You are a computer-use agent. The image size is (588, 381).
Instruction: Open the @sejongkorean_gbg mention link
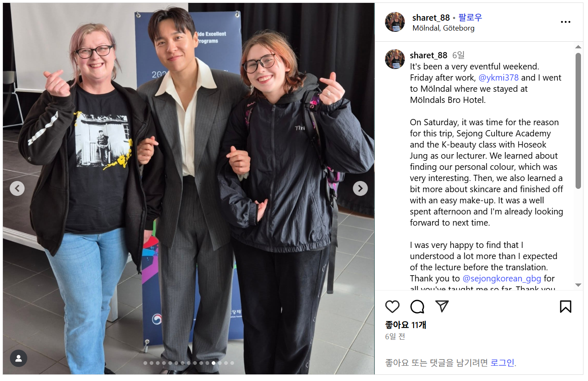(502, 279)
